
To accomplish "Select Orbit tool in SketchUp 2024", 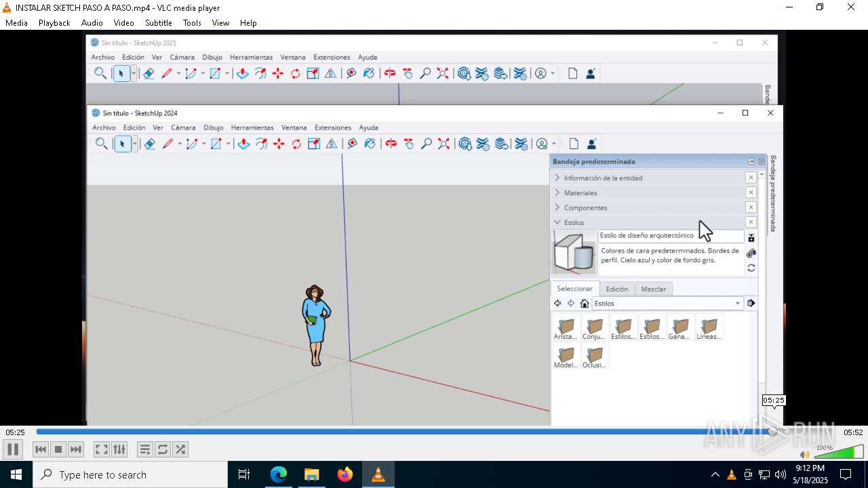I will (391, 144).
